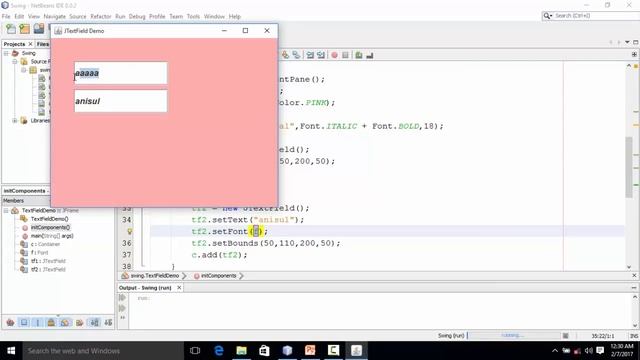Viewport: 640px width, 360px height.
Task: Show hidden system tray icons chevron
Action: coord(555,351)
